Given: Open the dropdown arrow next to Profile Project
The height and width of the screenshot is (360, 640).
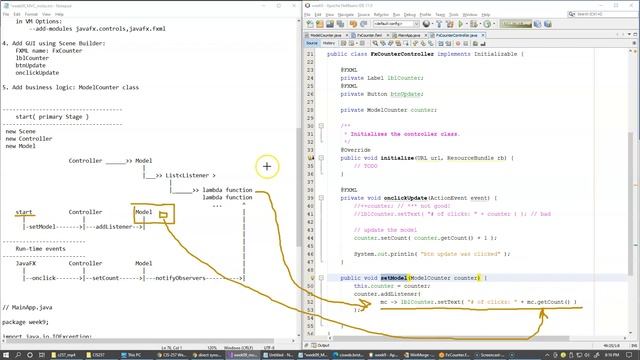Looking at the screenshot, I should pyautogui.click(x=493, y=24).
